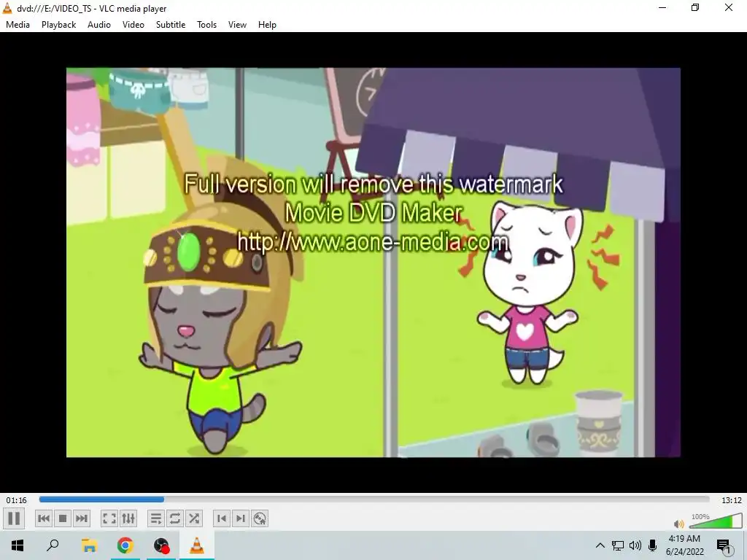Adjust the green volume slider

tap(716, 521)
